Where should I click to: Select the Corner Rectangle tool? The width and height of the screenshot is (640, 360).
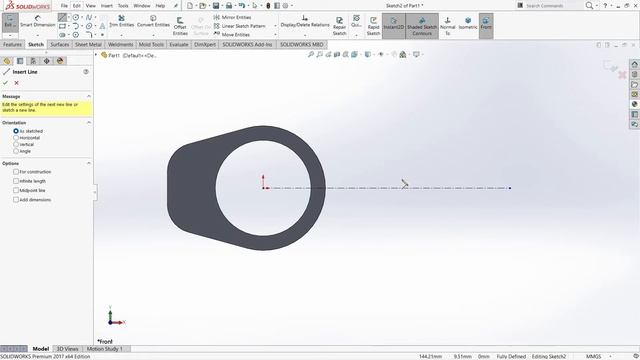(62, 26)
